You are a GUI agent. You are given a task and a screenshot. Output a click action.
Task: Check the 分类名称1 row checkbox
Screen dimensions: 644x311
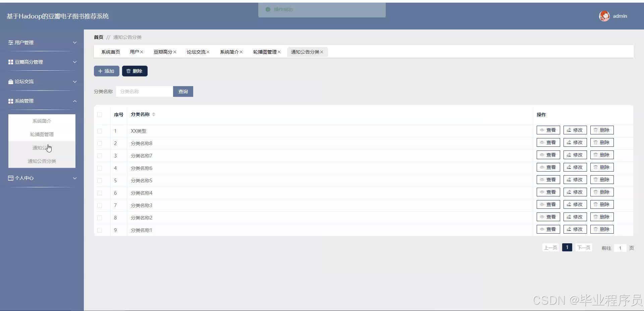coord(100,230)
